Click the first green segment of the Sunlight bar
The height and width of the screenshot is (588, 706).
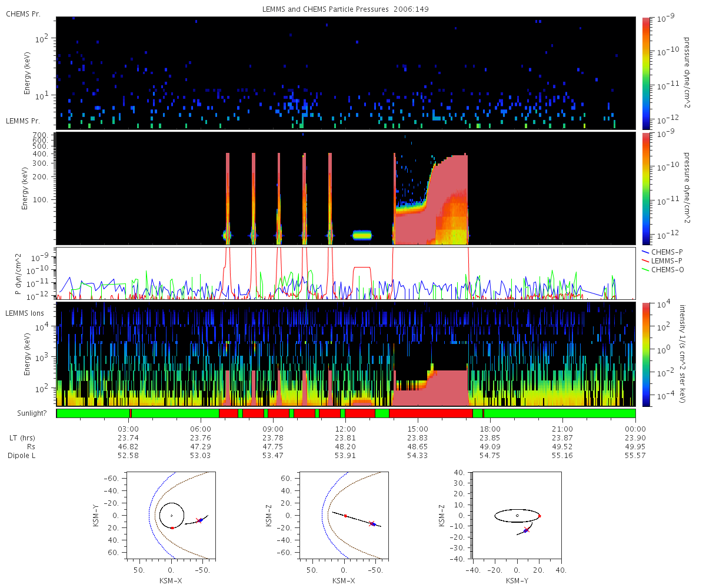(x=93, y=413)
